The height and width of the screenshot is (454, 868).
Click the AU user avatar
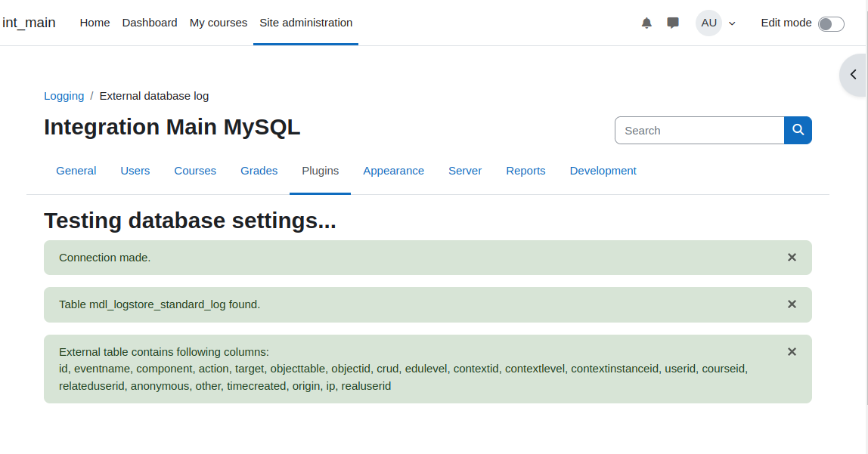tap(708, 23)
